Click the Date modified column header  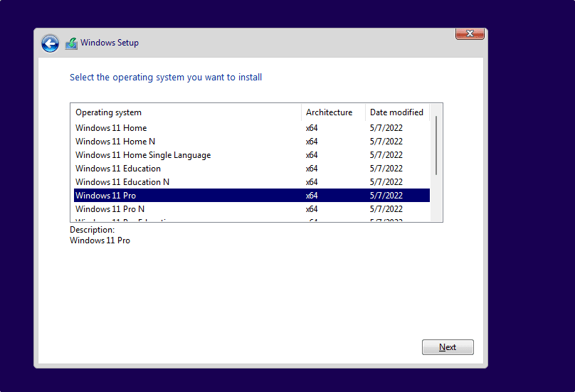(398, 112)
